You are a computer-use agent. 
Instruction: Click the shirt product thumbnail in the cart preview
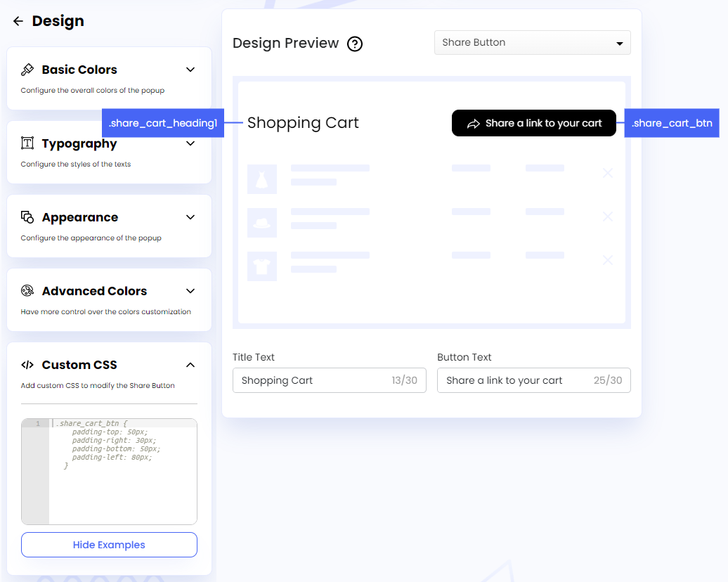(261, 266)
